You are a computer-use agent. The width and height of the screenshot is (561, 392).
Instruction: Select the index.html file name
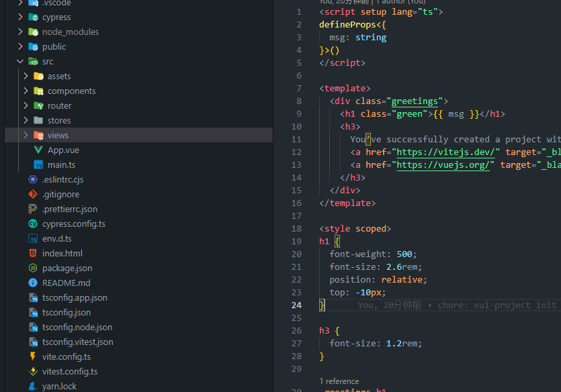(62, 253)
